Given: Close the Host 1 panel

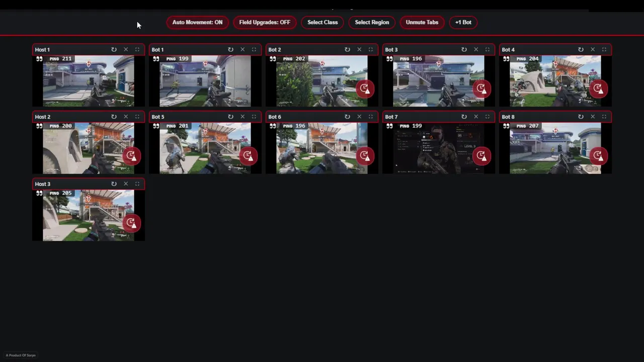Looking at the screenshot, I should click(x=126, y=49).
